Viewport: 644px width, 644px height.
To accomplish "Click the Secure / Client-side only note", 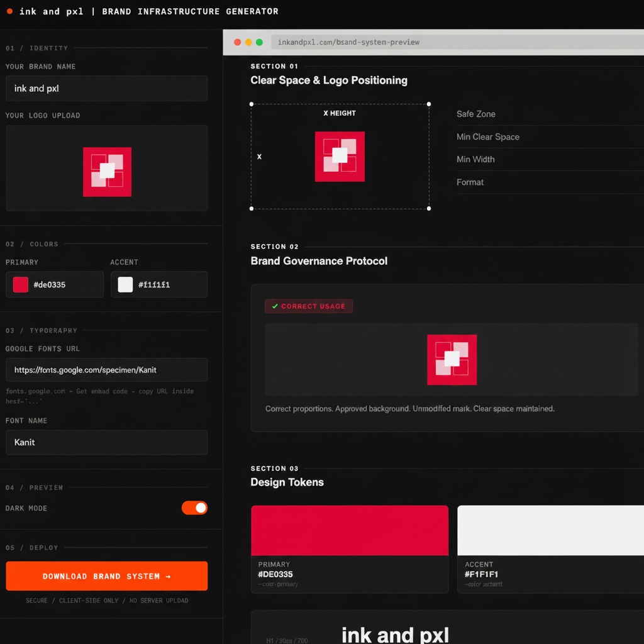I will [107, 601].
